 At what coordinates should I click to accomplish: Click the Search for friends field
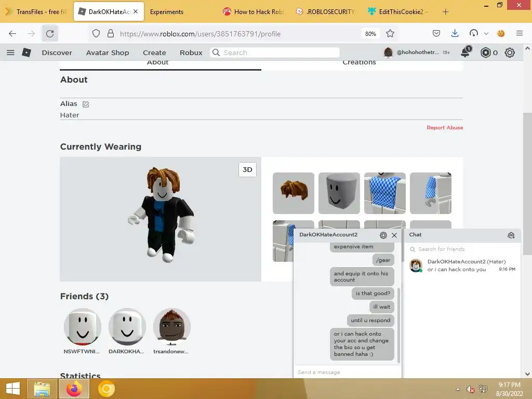[x=463, y=249]
